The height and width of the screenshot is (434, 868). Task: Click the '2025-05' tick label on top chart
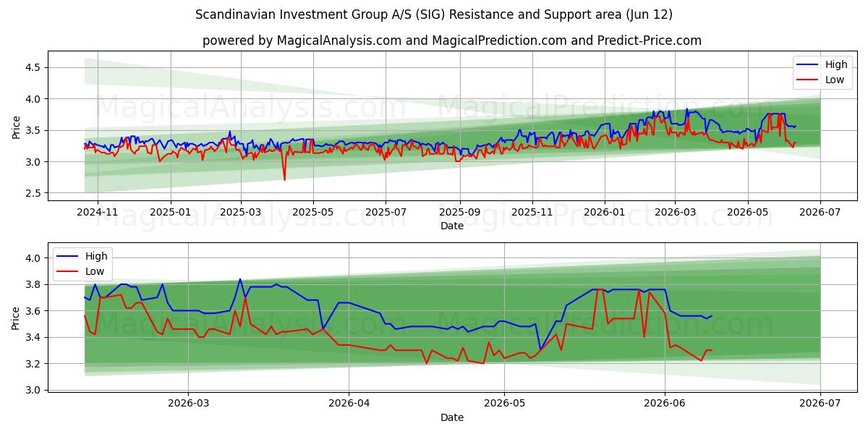tap(313, 213)
